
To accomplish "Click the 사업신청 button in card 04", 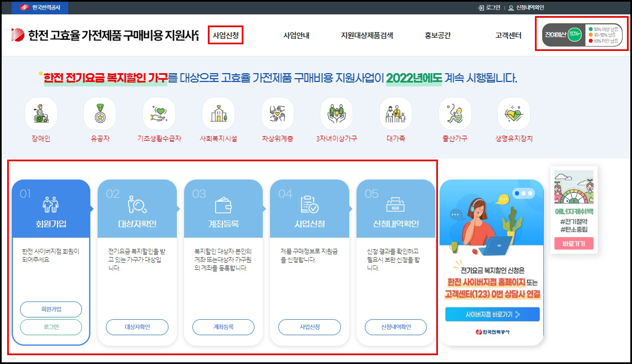I will coord(309,327).
